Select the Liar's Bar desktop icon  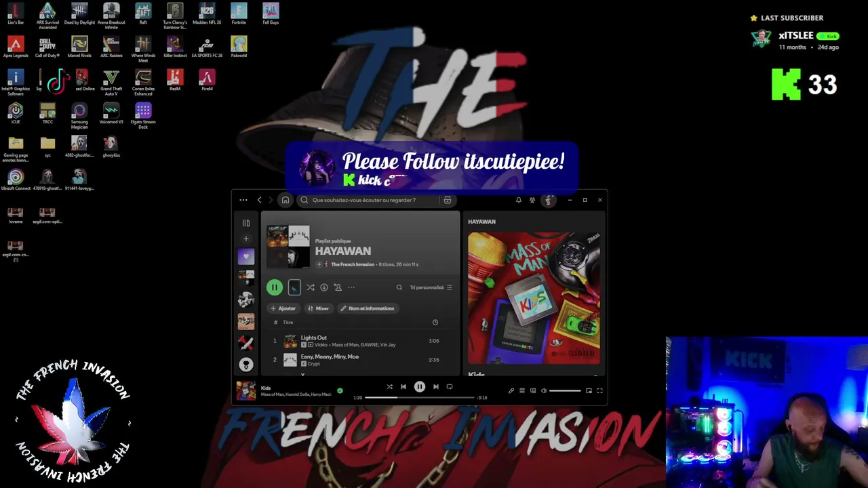(x=16, y=14)
